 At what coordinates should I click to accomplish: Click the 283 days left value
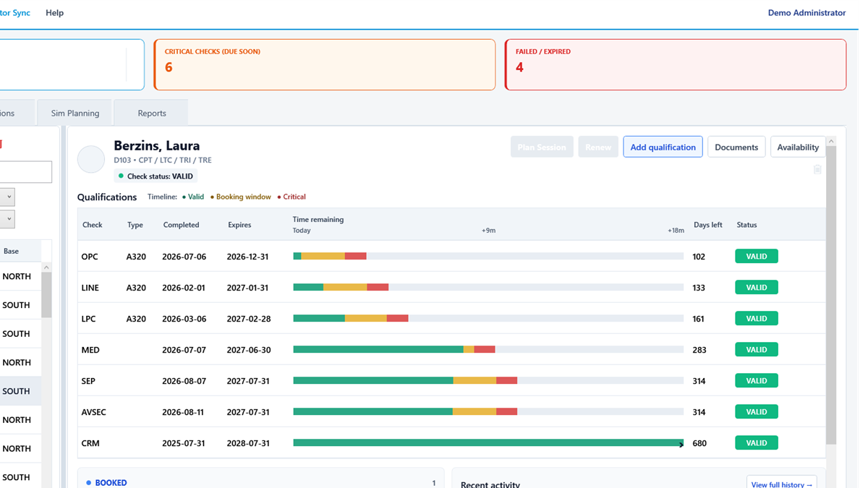[699, 350]
